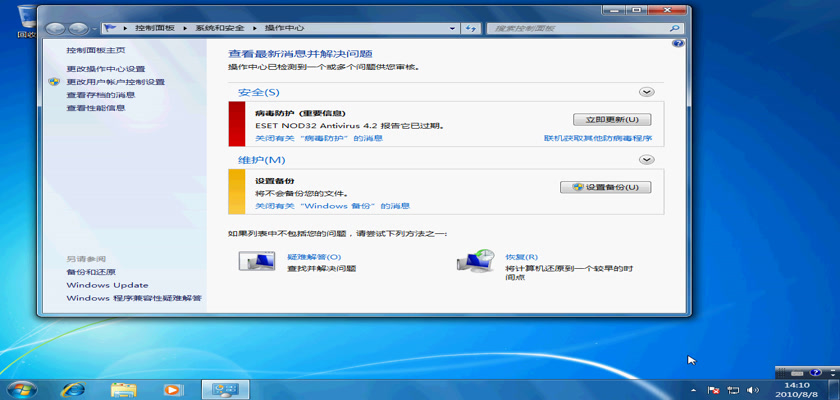Show hidden tray icons arrow

click(696, 389)
